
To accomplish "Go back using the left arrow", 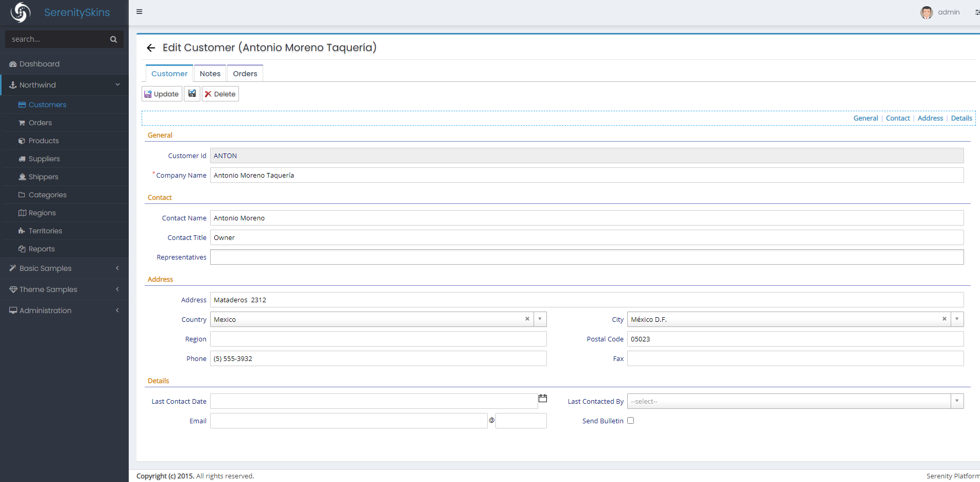I will 151,48.
